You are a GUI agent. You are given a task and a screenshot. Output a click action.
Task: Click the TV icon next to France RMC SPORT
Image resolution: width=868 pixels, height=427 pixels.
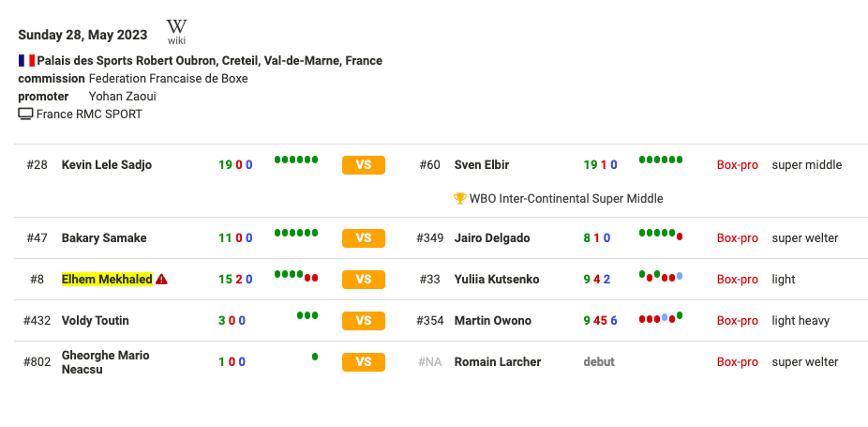25,114
